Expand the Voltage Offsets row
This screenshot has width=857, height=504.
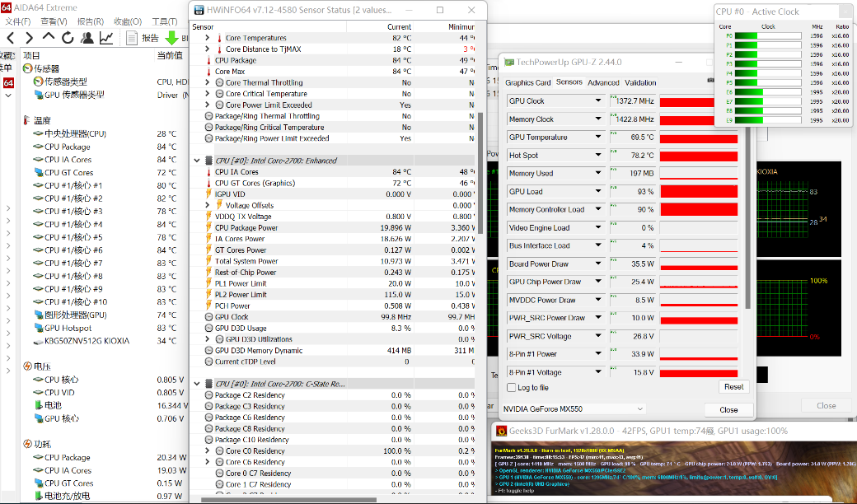click(207, 205)
